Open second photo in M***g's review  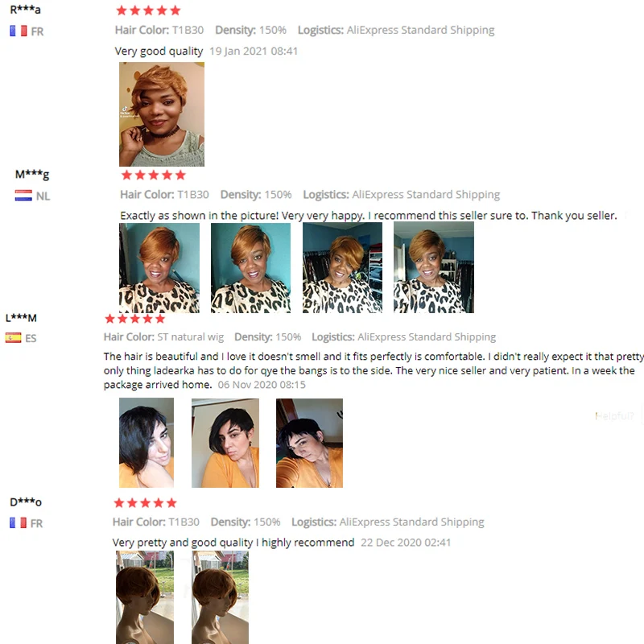tap(250, 268)
